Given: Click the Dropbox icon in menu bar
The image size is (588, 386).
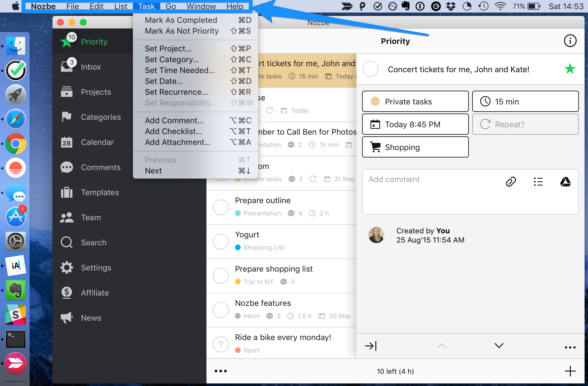Looking at the screenshot, I should click(451, 6).
